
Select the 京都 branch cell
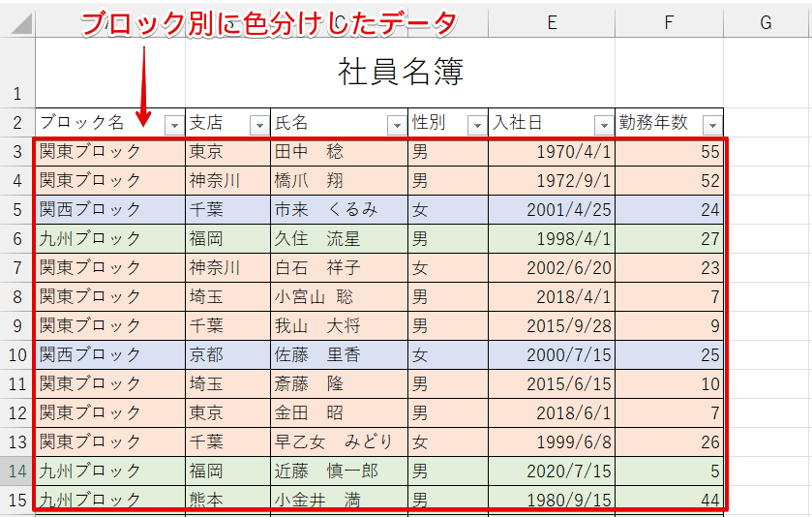(227, 355)
